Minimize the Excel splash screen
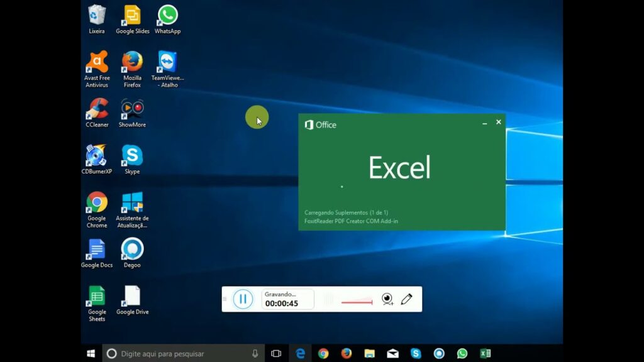The width and height of the screenshot is (644, 362). pyautogui.click(x=485, y=123)
